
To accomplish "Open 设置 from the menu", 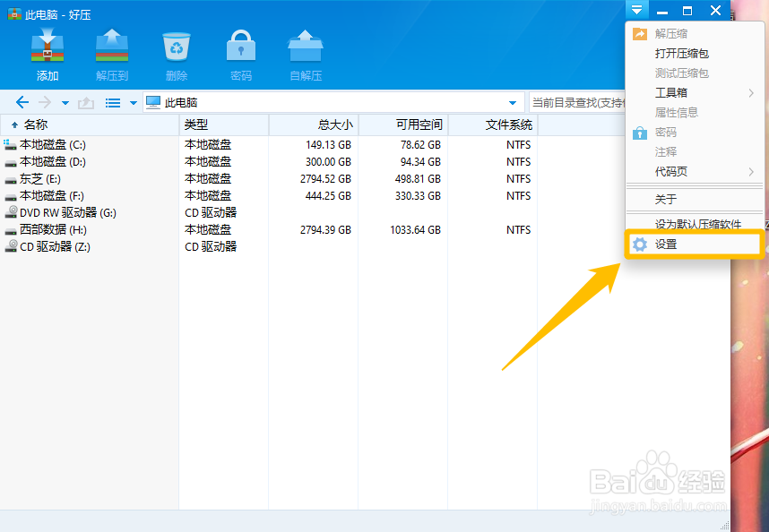I will point(695,244).
